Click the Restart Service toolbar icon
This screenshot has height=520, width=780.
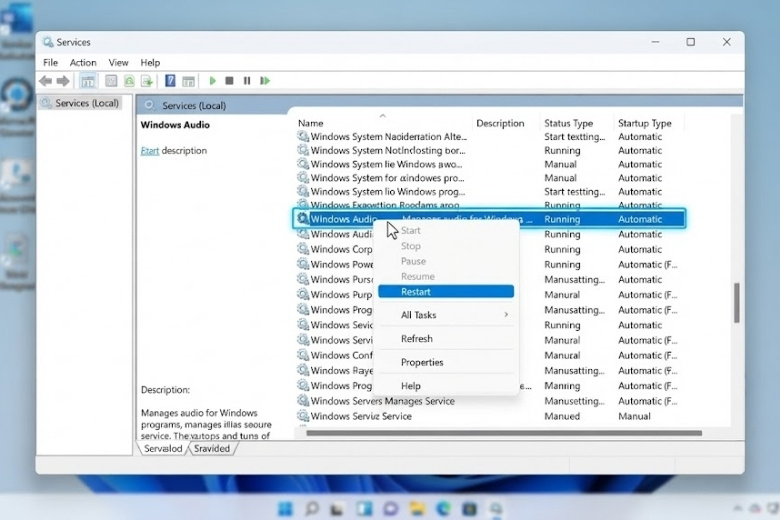coord(265,81)
